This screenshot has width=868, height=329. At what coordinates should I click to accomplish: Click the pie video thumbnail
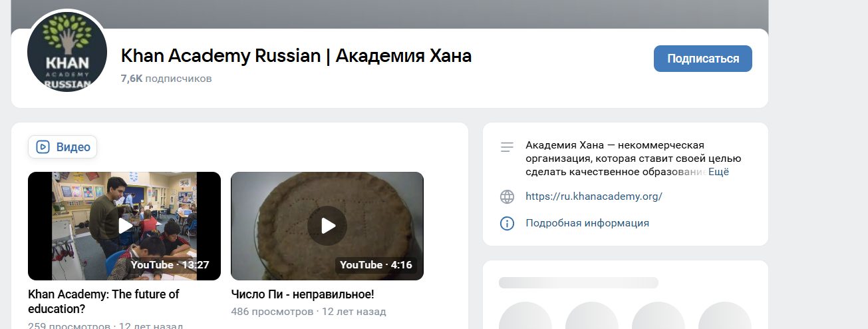click(327, 226)
